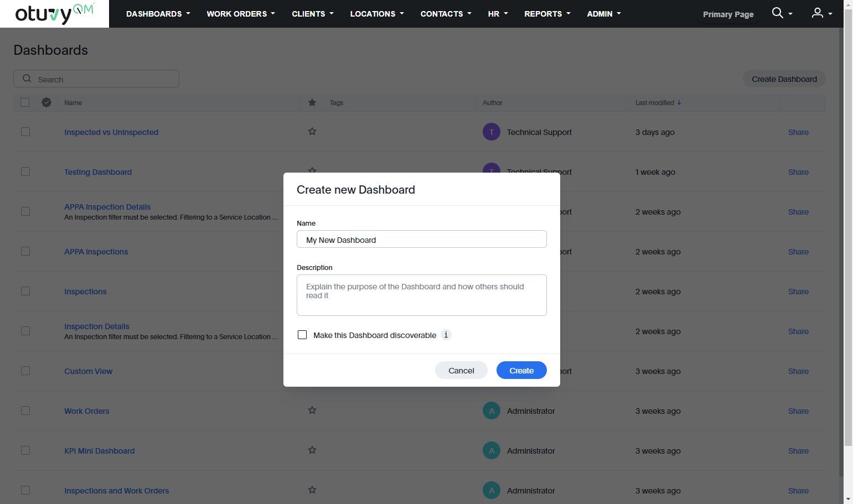Open the Clients menu
Image resolution: width=853 pixels, height=504 pixels.
tap(313, 14)
